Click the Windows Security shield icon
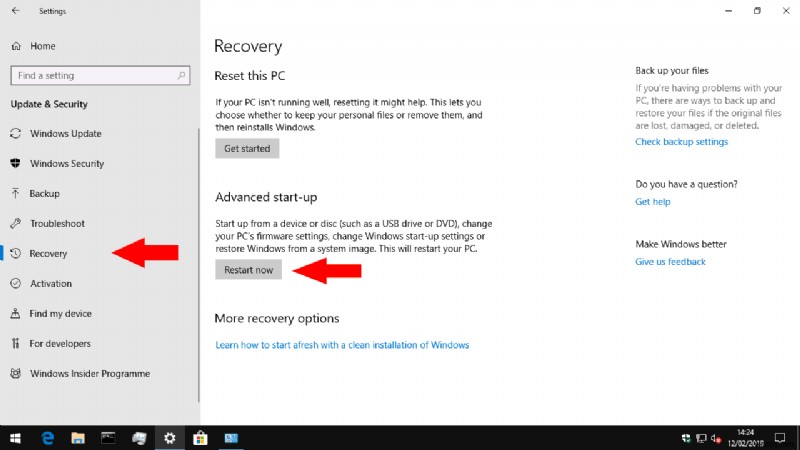Viewport: 800px width, 450px height. click(x=16, y=163)
